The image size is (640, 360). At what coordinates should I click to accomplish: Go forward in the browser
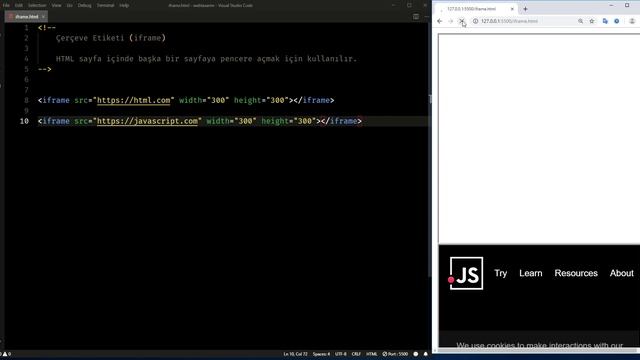click(x=451, y=21)
